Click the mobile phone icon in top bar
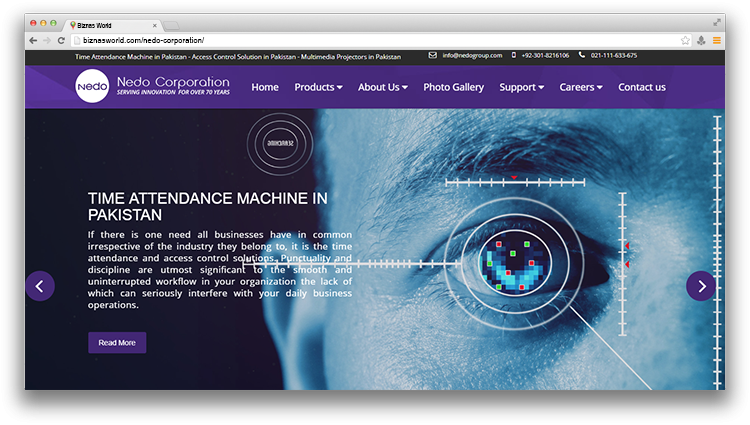This screenshot has width=750, height=425. click(514, 56)
